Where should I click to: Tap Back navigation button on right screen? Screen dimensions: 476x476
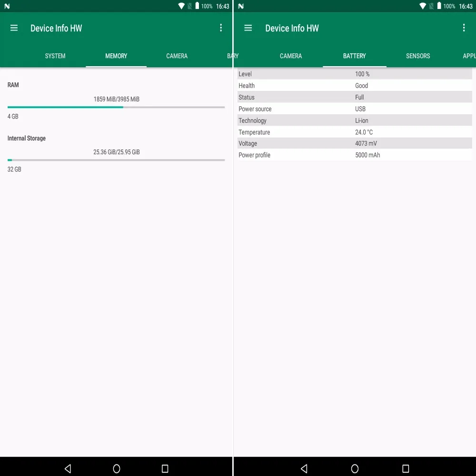coord(304,468)
